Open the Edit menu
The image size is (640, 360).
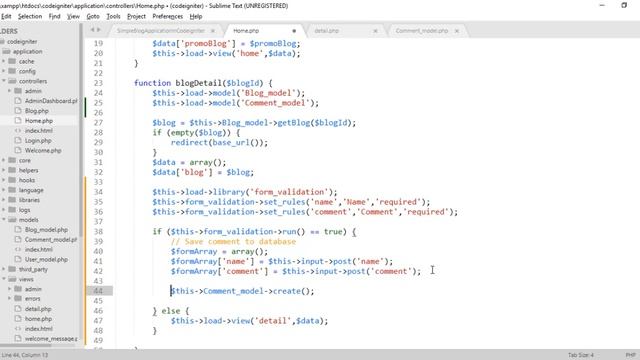pyautogui.click(x=6, y=16)
